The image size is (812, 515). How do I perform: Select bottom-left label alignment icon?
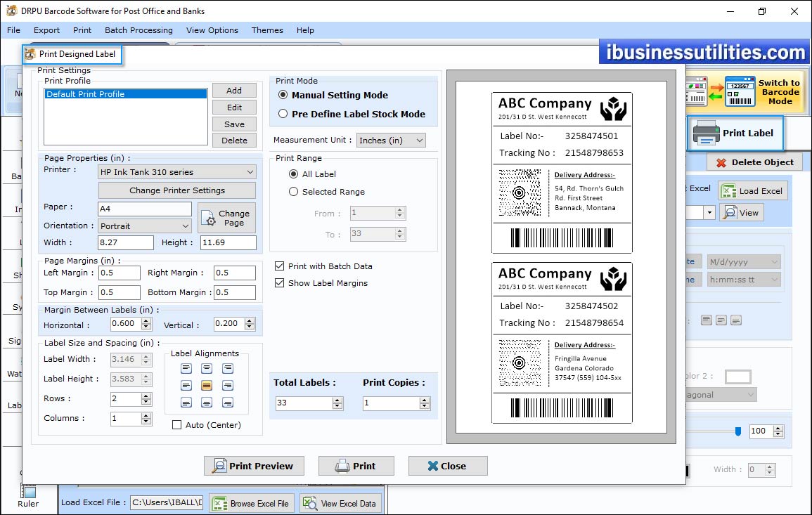[x=186, y=403]
